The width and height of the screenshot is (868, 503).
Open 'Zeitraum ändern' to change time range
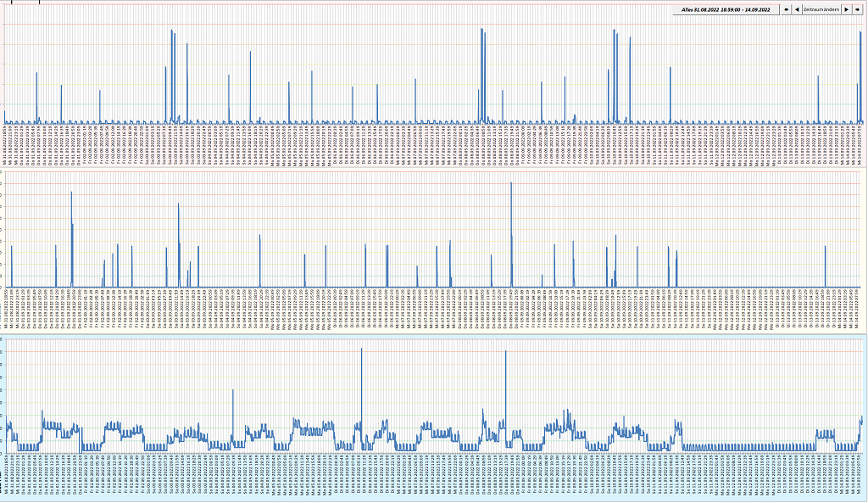tap(821, 9)
